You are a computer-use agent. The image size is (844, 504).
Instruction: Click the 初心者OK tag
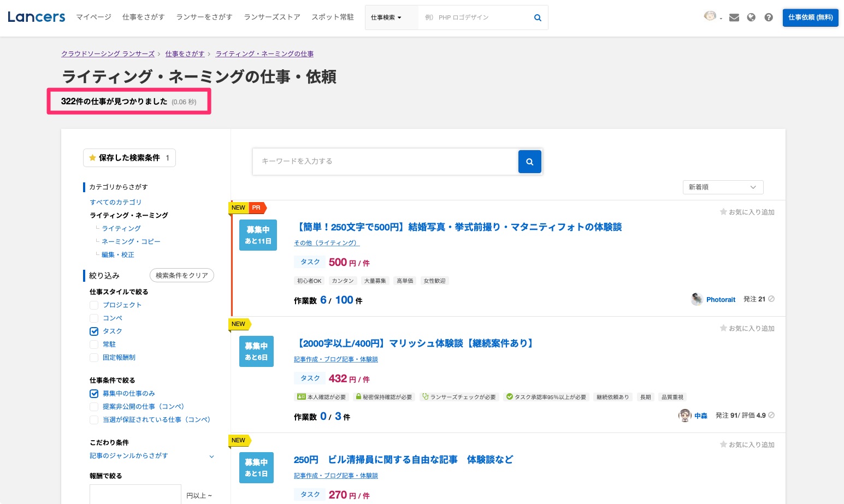tap(309, 281)
